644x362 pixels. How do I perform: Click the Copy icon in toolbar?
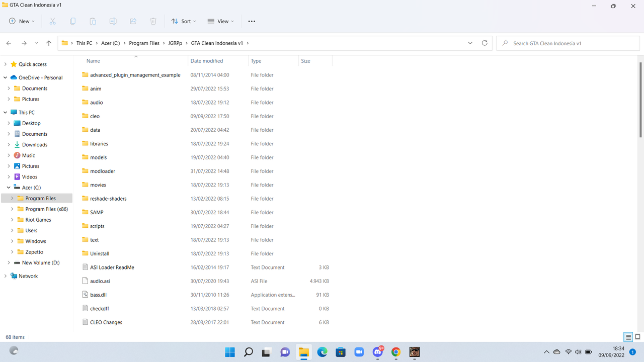(72, 21)
